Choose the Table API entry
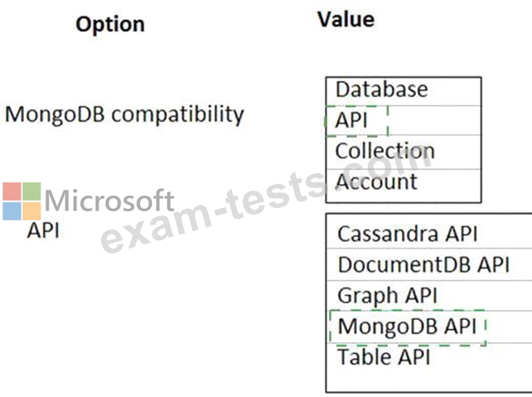This screenshot has height=397, width=532. (x=429, y=357)
